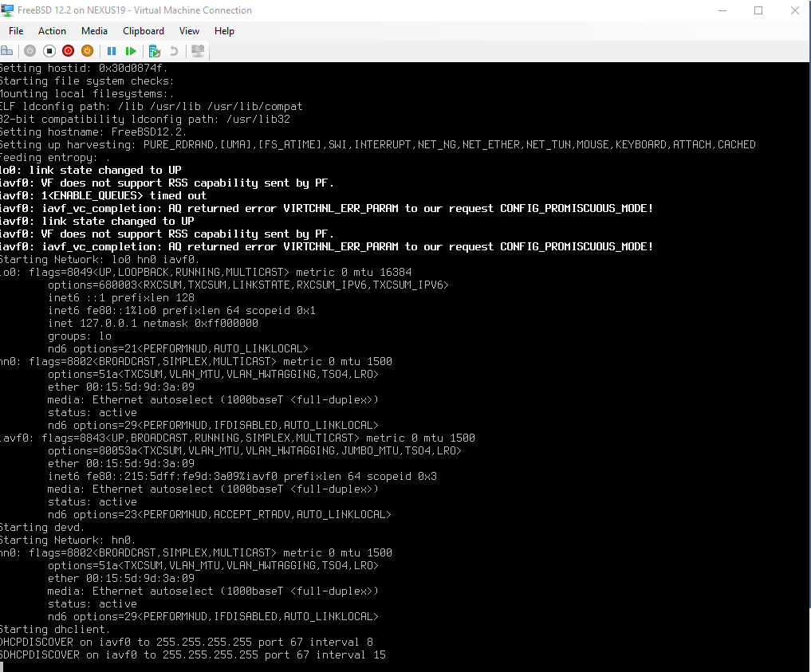Expand the Clipboard menu
The image size is (811, 672).
pyautogui.click(x=144, y=31)
